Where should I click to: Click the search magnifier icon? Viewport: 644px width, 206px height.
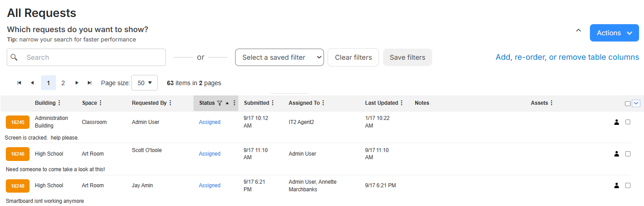pos(14,57)
